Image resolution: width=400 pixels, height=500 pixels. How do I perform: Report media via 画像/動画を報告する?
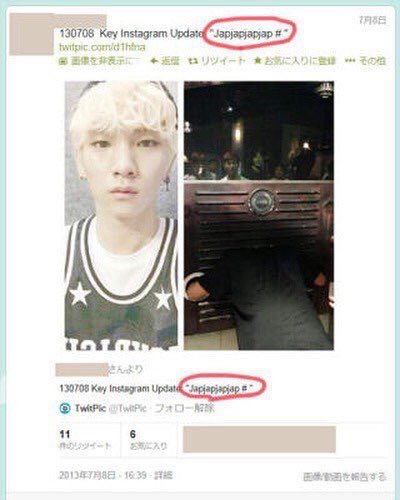tap(345, 477)
